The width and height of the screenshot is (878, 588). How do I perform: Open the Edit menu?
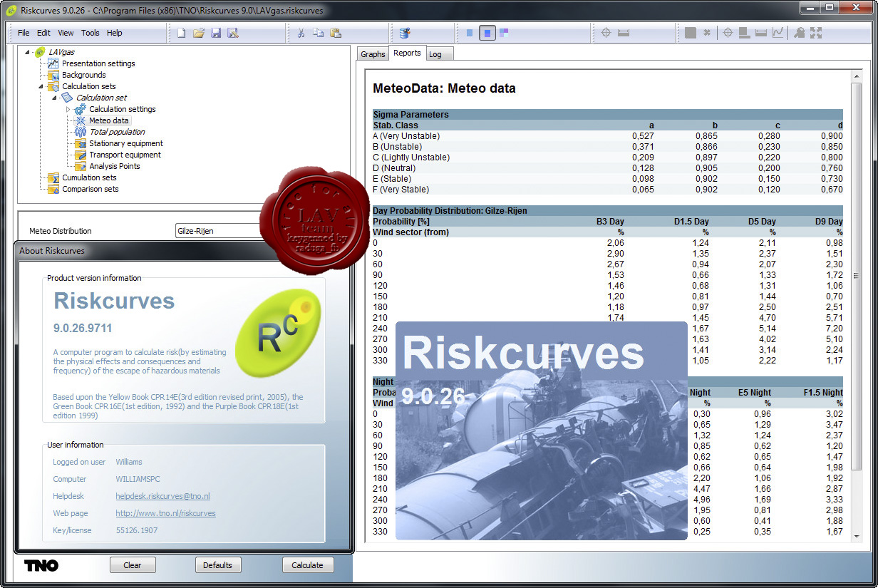click(43, 33)
